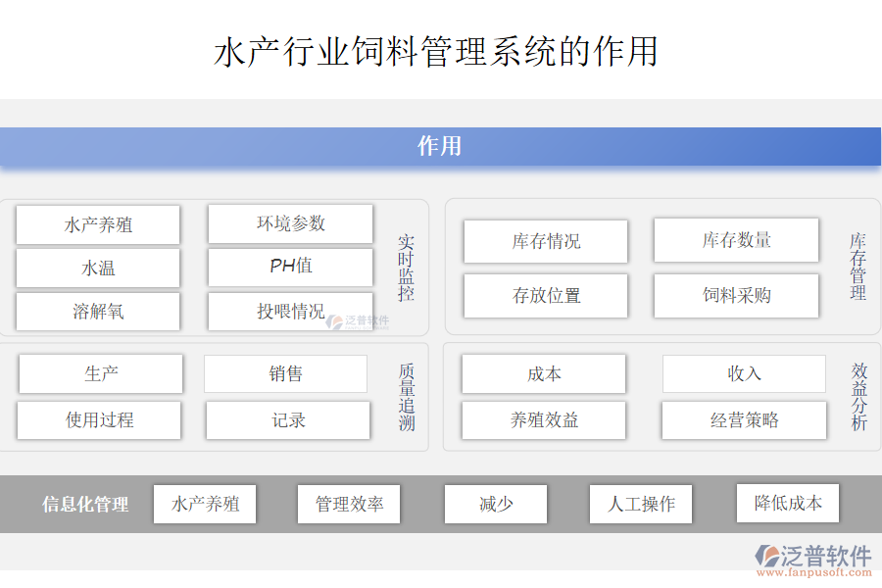The height and width of the screenshot is (588, 882).
Task: Click the PH值 box
Action: click(290, 267)
